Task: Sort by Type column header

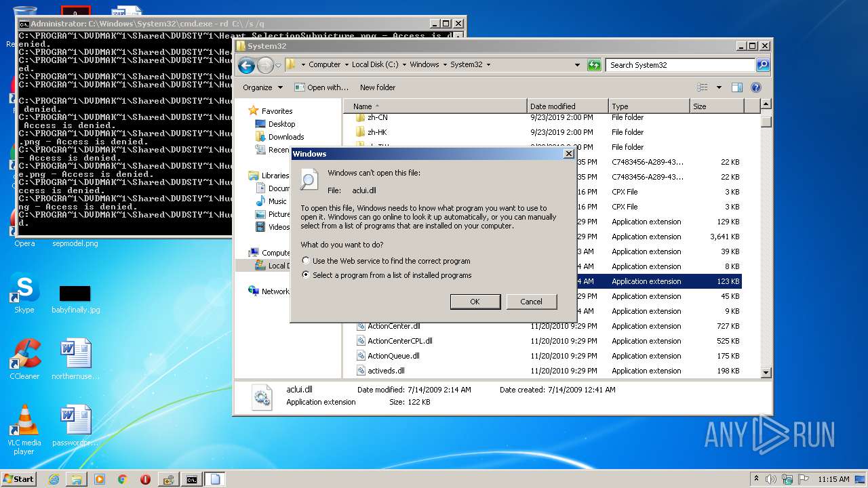Action: 649,106
